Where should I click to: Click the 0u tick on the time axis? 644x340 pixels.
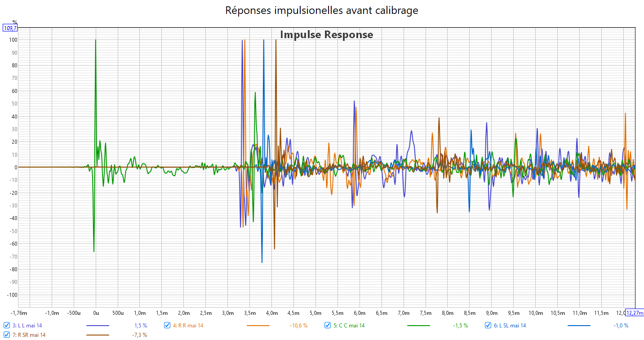96,313
